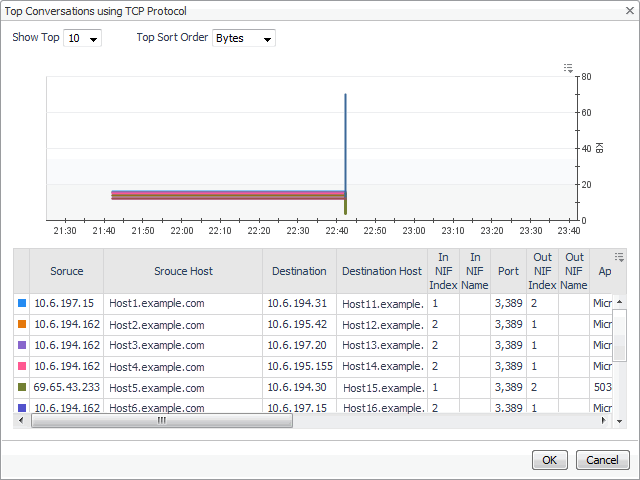Click port 3,389 in Host1 row
The width and height of the screenshot is (640, 480).
[x=509, y=303]
